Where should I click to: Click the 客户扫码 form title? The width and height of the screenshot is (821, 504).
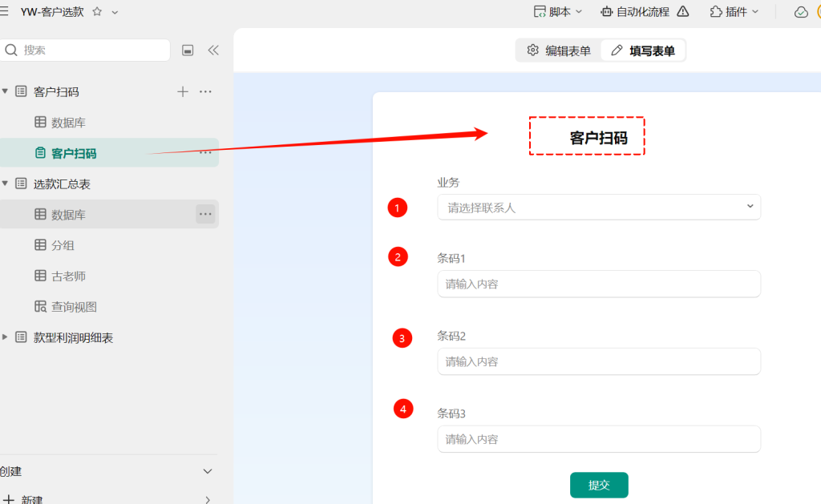coord(598,138)
